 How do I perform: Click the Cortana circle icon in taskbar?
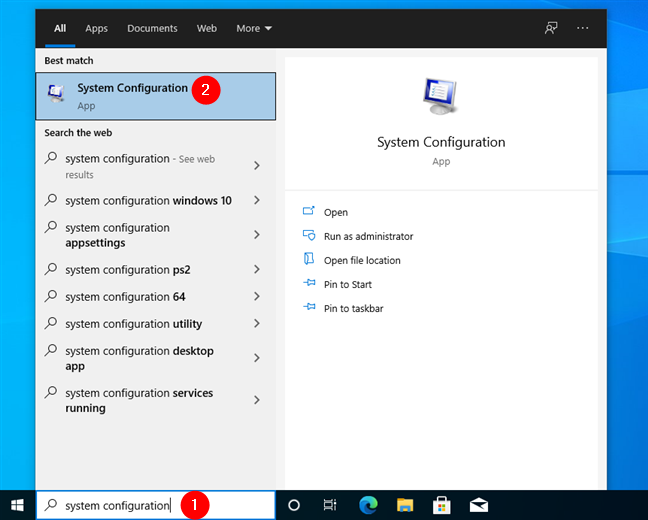click(294, 505)
